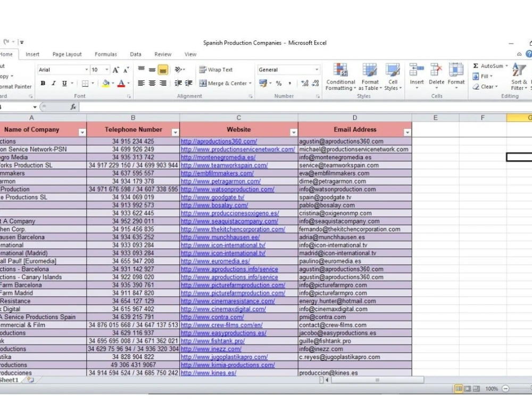
Task: Follow the aproductions360.com website link
Action: (x=219, y=141)
